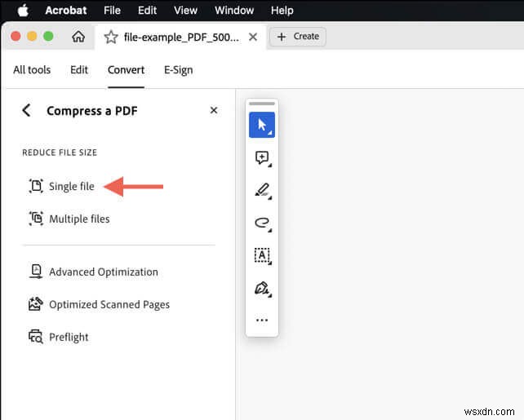
Task: Go back from Compress a PDF panel
Action: click(x=26, y=110)
